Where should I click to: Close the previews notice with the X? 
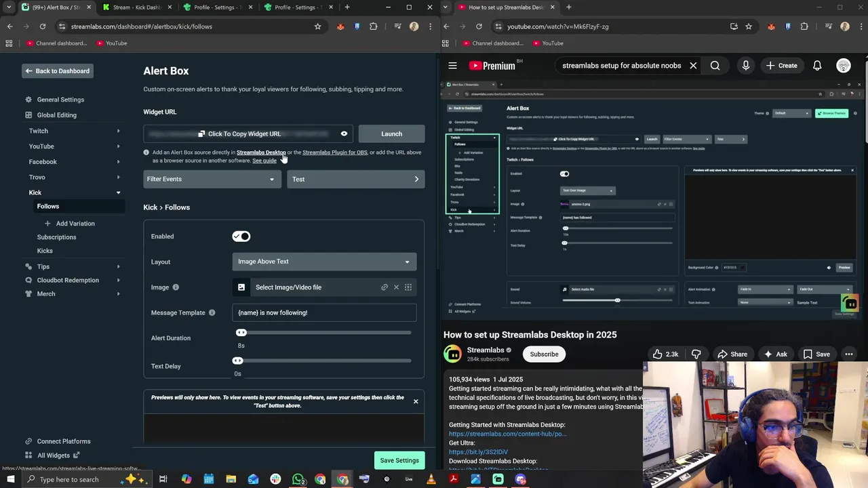[416, 401]
